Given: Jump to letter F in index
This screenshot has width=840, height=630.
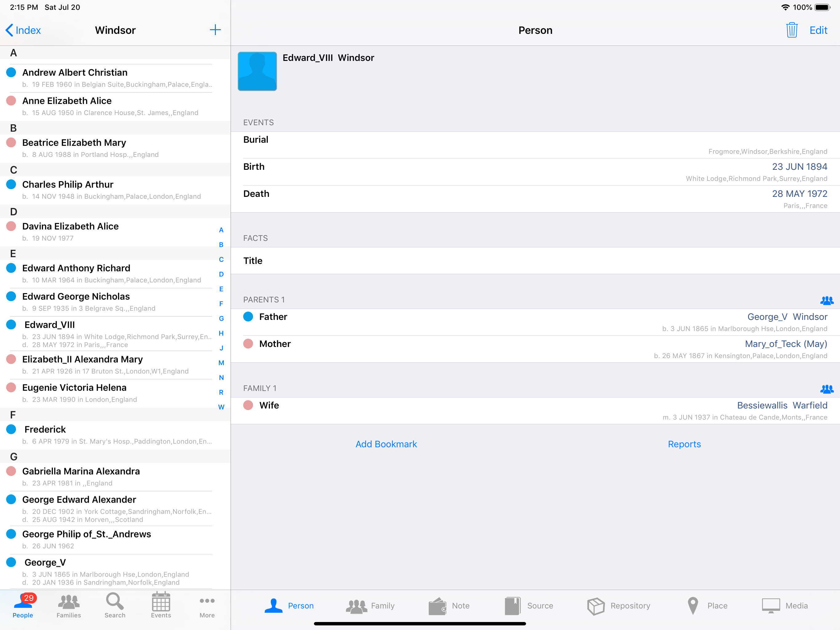Looking at the screenshot, I should point(221,304).
